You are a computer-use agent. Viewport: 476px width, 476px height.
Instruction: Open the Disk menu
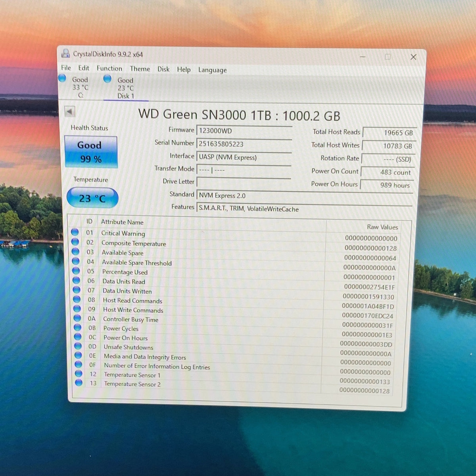163,69
